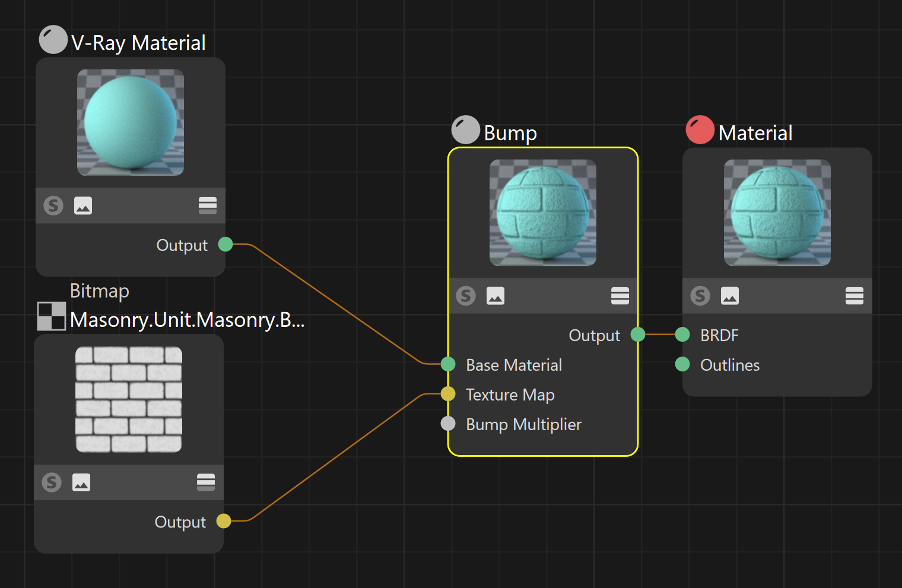Click the solo S icon on Bitmap node

tap(52, 482)
